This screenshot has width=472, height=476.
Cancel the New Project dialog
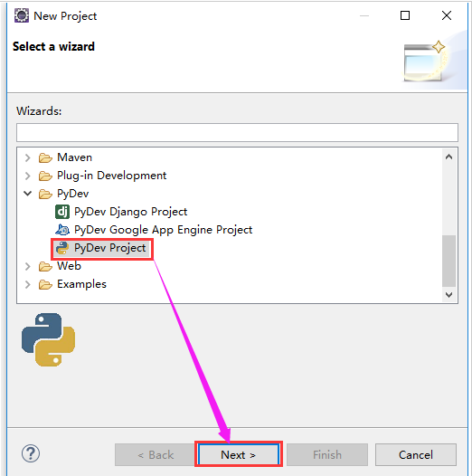[x=416, y=454]
